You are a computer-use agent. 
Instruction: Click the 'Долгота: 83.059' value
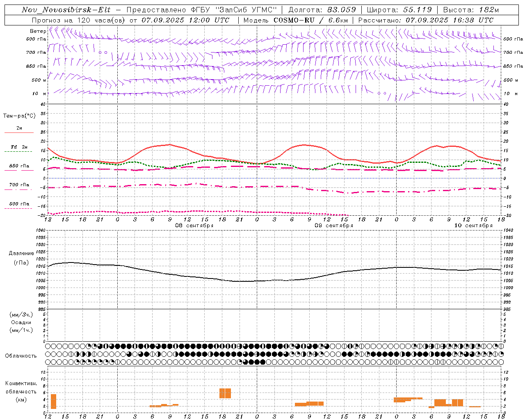[x=322, y=10]
